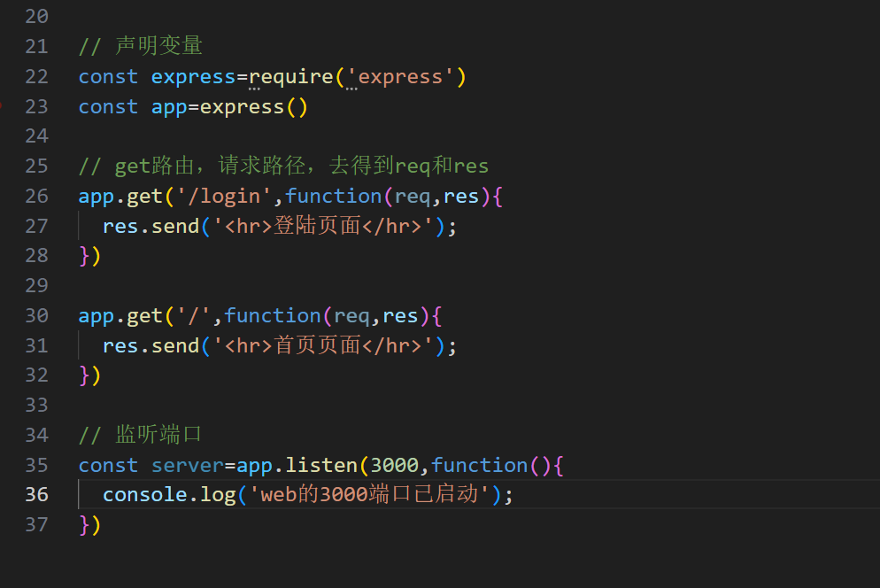Screen dimensions: 880x588
Task: Click the comment about get路由 on line 25
Action: click(x=283, y=166)
